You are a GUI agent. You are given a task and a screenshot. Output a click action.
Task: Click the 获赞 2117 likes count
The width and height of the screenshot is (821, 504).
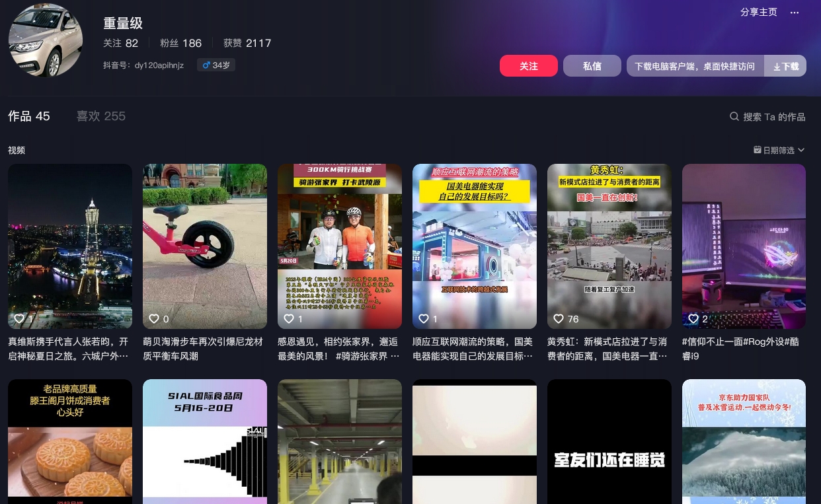click(x=247, y=43)
